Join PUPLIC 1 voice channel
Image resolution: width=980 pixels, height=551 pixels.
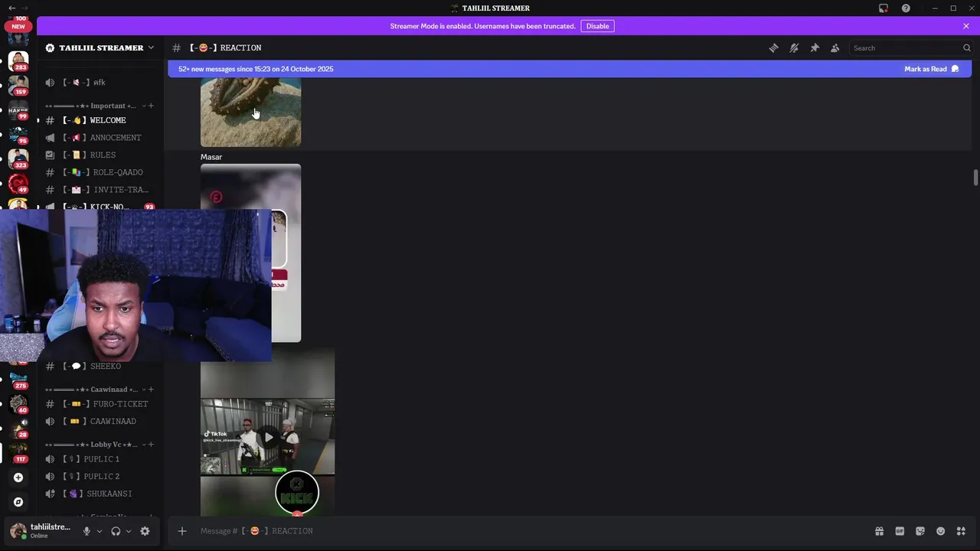point(100,459)
